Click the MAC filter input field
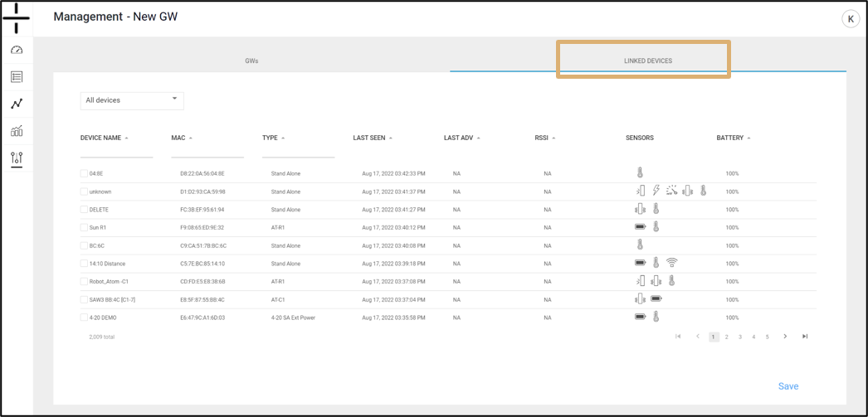This screenshot has height=417, width=868. point(207,152)
